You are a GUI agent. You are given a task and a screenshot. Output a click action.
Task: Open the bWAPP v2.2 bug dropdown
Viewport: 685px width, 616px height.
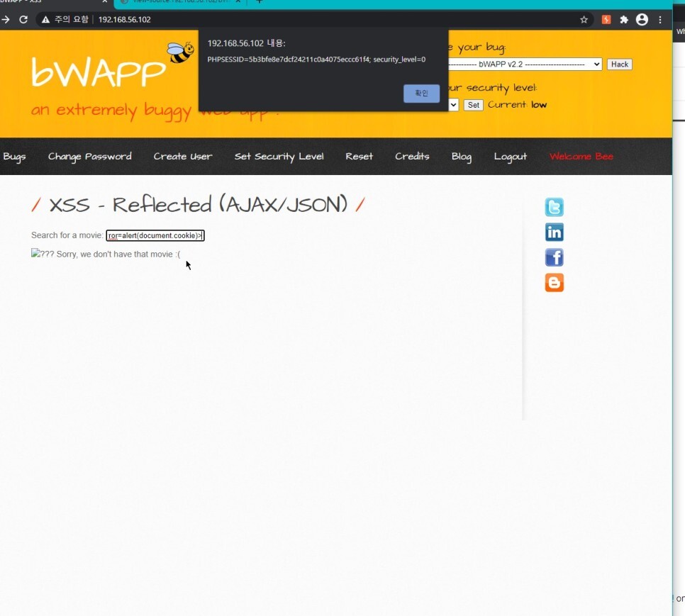525,65
